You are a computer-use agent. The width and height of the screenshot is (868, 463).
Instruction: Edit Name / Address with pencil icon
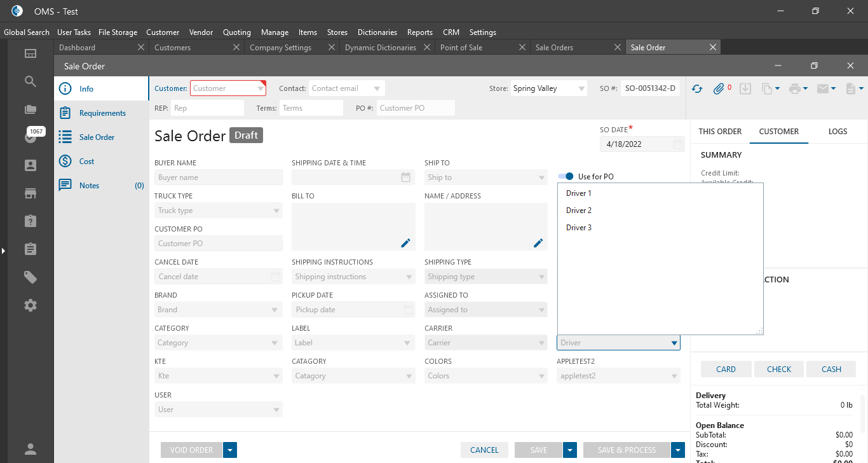[538, 243]
